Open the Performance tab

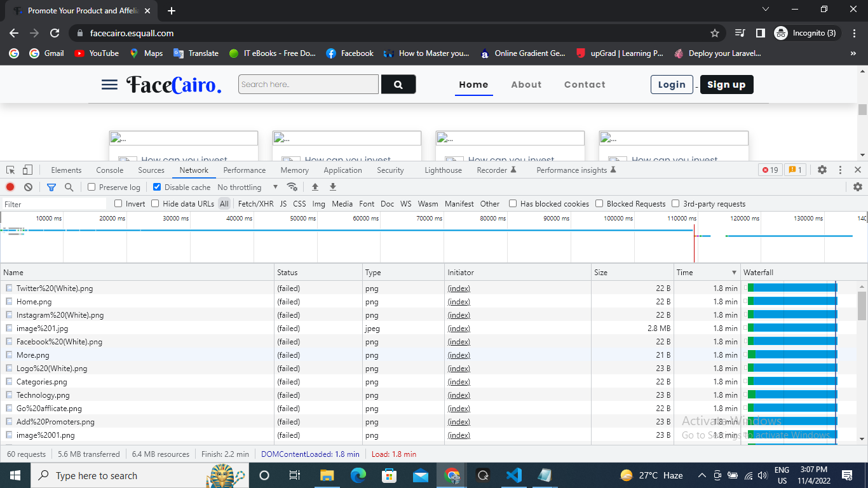244,170
